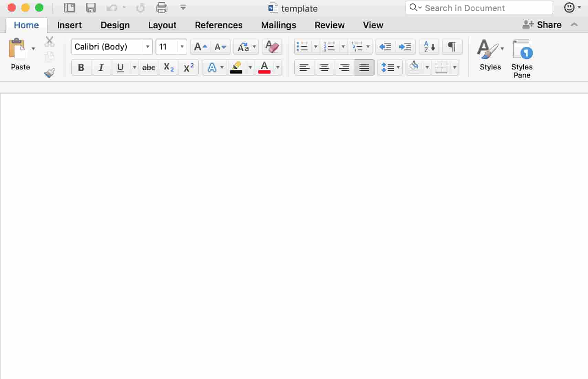Click the Paste clipboard icon
Image resolution: width=588 pixels, height=379 pixels.
(17, 48)
